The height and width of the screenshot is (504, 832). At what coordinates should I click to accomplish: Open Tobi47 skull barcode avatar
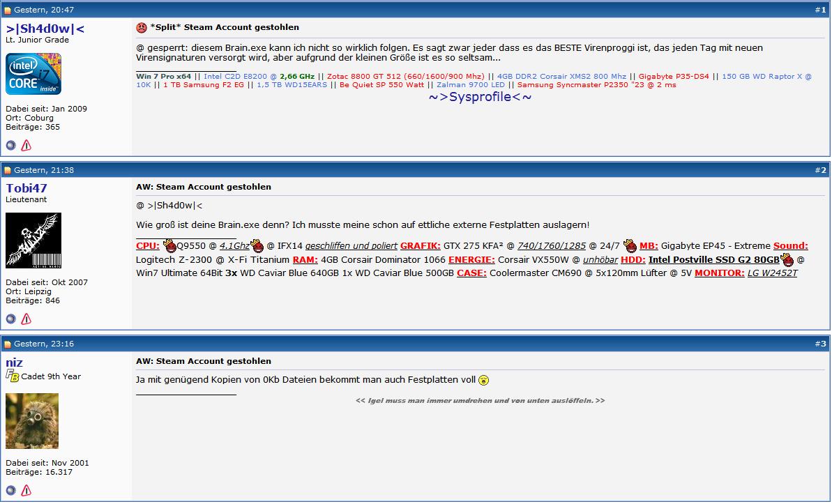tap(33, 240)
